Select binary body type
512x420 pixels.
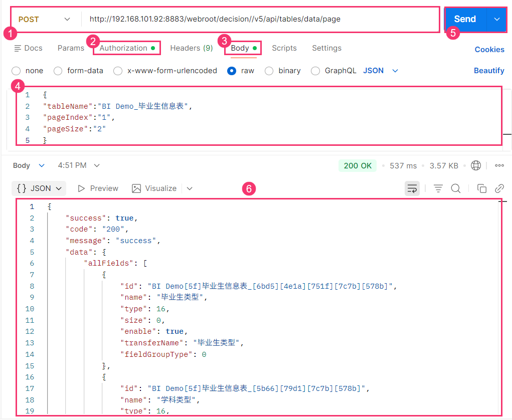coord(269,71)
